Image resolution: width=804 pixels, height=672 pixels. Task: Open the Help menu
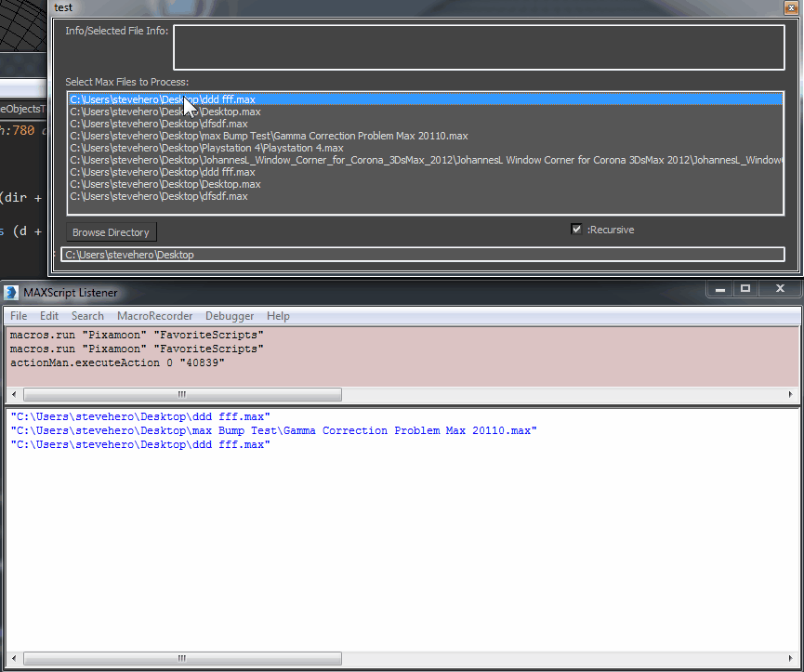[x=278, y=316]
